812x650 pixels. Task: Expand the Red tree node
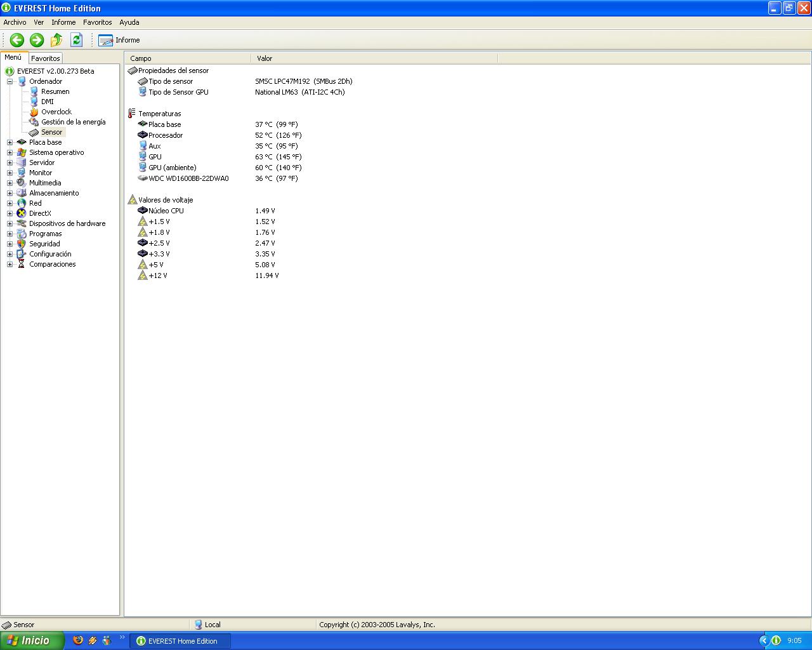point(10,203)
